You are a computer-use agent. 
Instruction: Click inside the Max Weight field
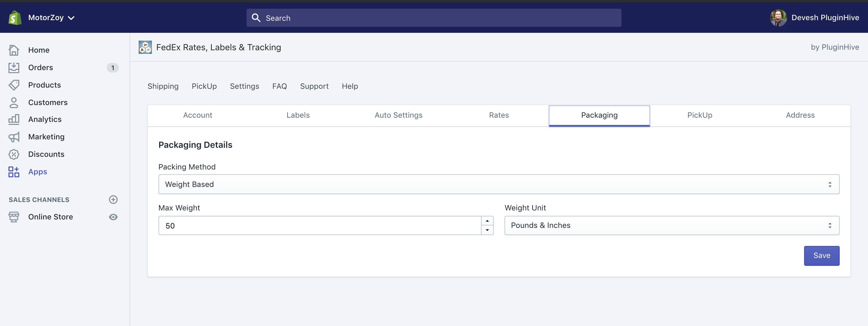pos(320,226)
